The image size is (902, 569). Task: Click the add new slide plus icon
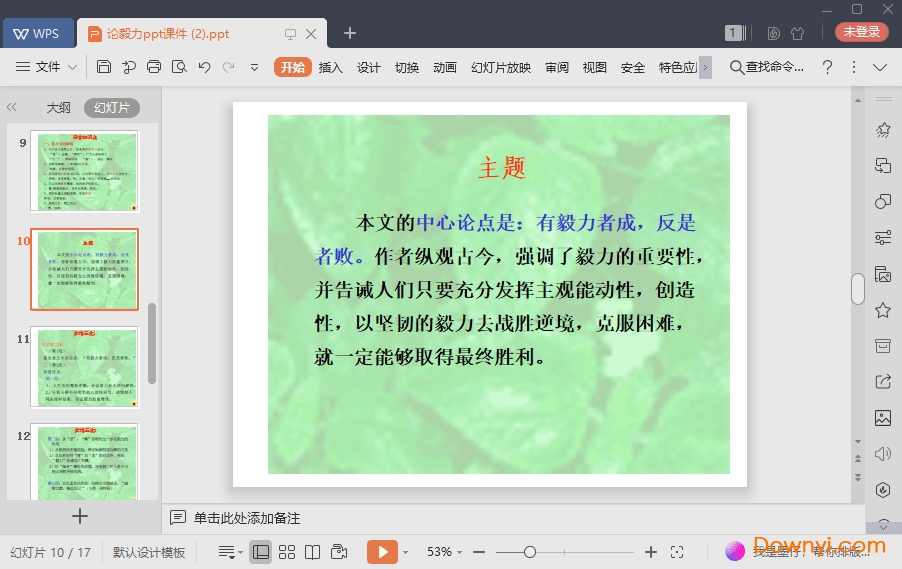click(x=81, y=516)
